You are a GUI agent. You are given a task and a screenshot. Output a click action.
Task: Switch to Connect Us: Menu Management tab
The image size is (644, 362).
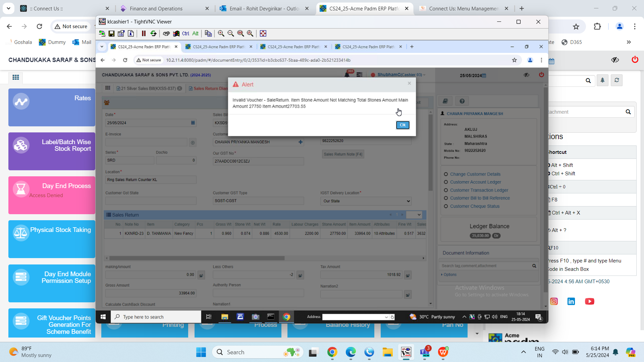click(464, 8)
